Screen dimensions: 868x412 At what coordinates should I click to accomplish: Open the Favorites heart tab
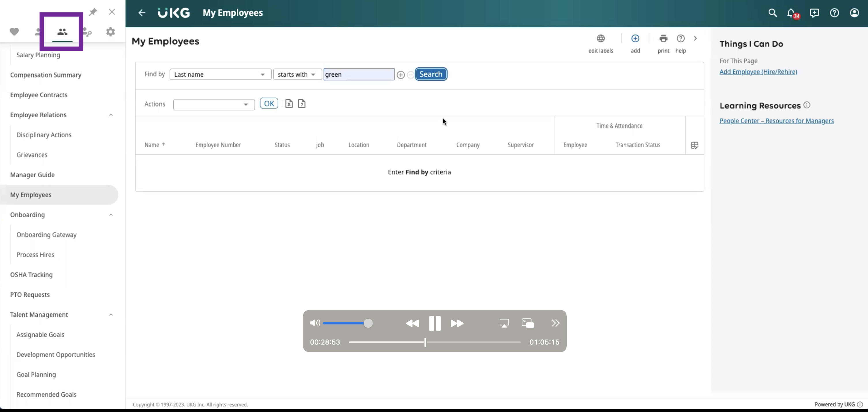pos(14,32)
